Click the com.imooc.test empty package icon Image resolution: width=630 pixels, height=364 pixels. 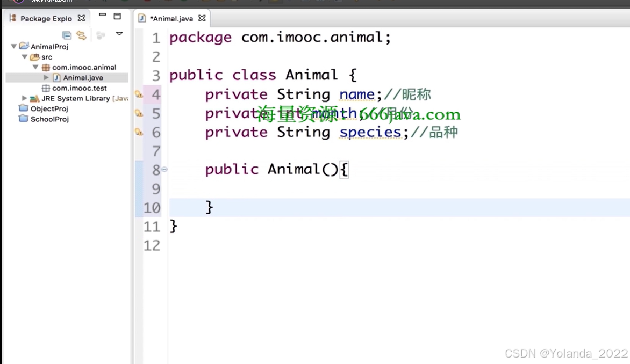click(x=46, y=88)
